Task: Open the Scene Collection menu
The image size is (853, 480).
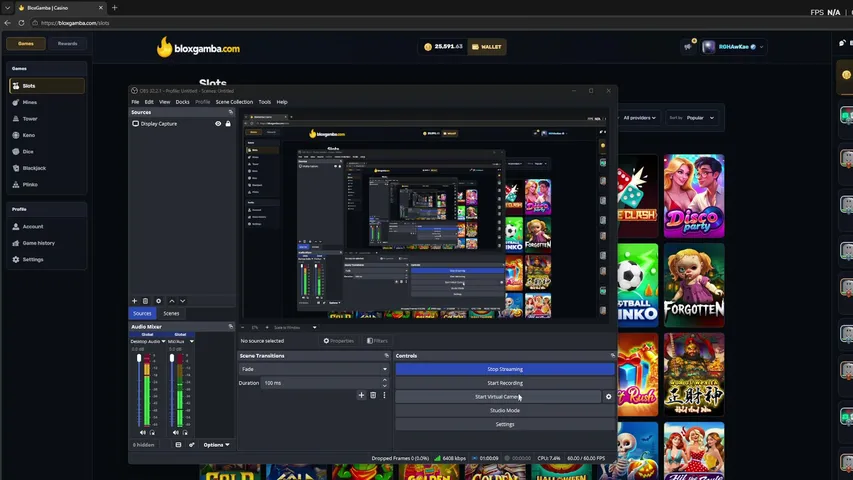Action: coord(234,102)
